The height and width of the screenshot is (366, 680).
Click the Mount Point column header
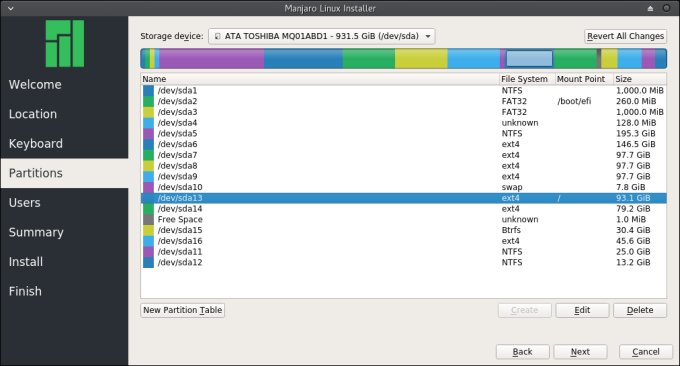point(584,79)
